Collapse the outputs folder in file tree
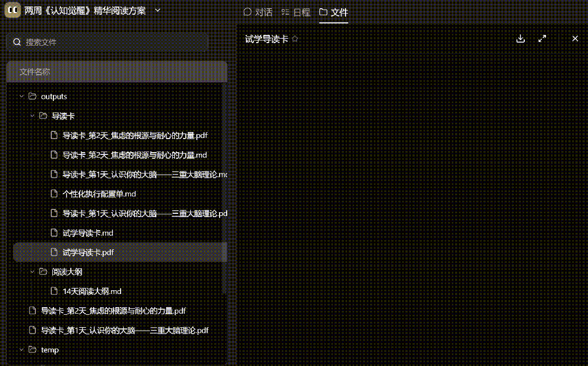This screenshot has width=588, height=366. point(21,96)
